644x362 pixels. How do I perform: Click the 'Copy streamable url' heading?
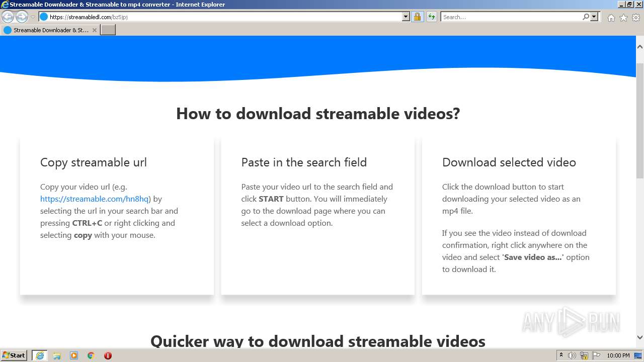[94, 162]
